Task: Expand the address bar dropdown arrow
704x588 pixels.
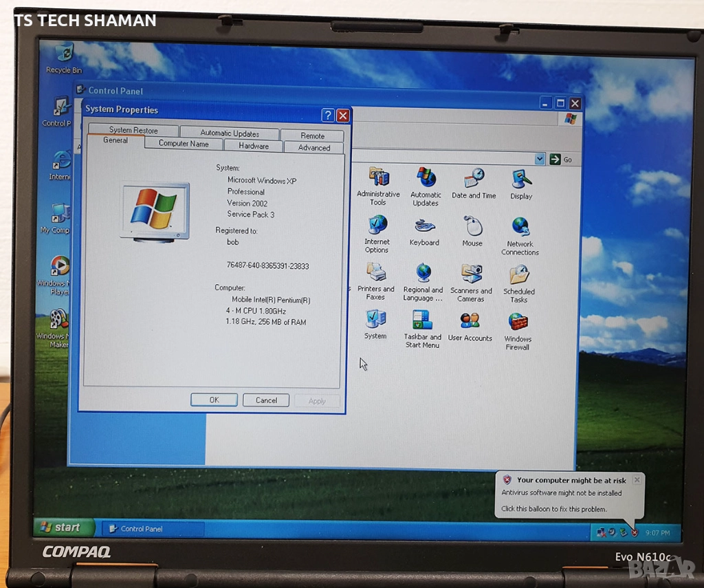Action: coord(540,159)
